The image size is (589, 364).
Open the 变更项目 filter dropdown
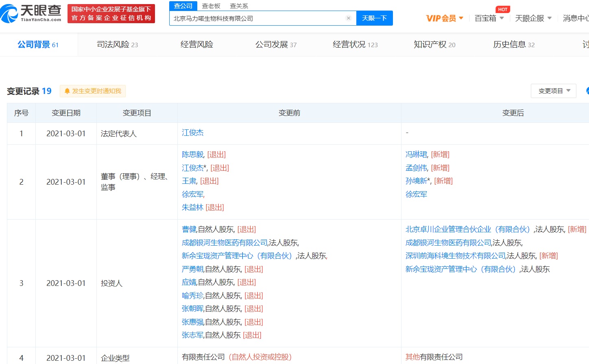554,91
